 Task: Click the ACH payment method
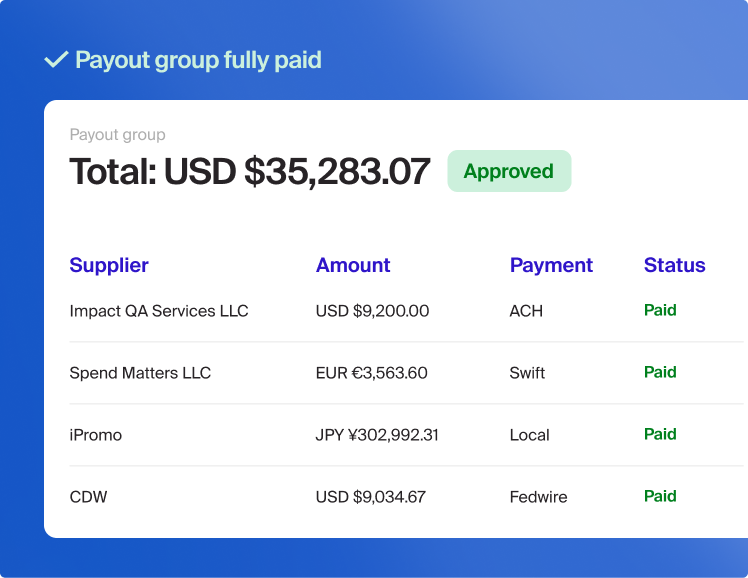[x=526, y=311]
